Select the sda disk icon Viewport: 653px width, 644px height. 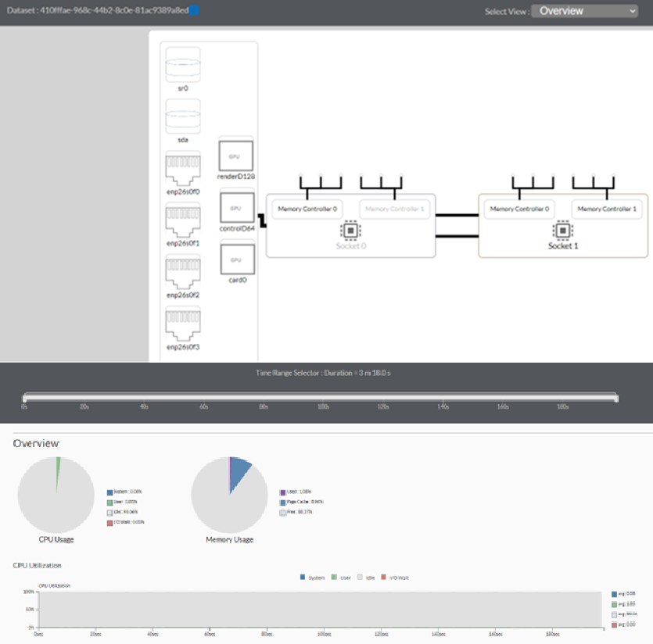[183, 116]
